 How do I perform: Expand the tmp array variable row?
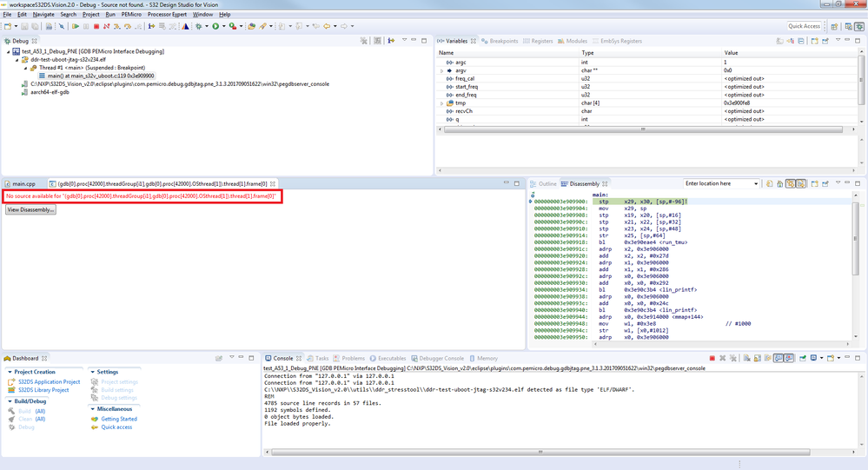(441, 103)
